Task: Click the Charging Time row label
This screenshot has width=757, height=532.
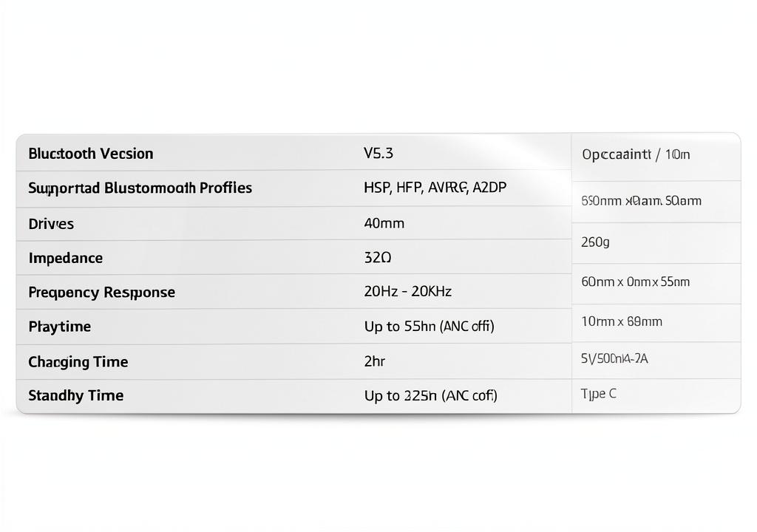Action: 78,361
